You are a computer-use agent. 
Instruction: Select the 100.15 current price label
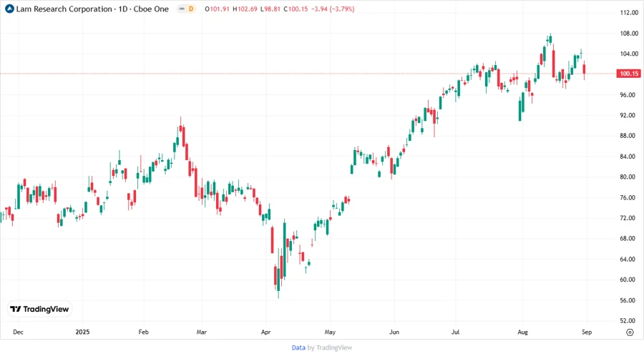pos(629,74)
